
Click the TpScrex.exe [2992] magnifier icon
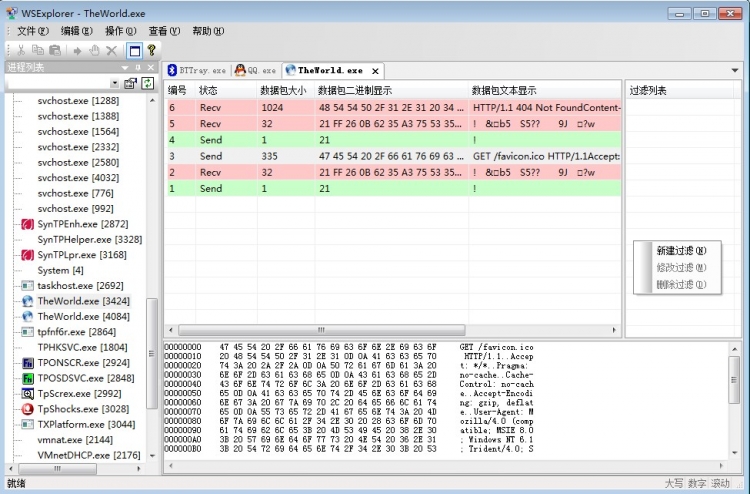tap(28, 394)
